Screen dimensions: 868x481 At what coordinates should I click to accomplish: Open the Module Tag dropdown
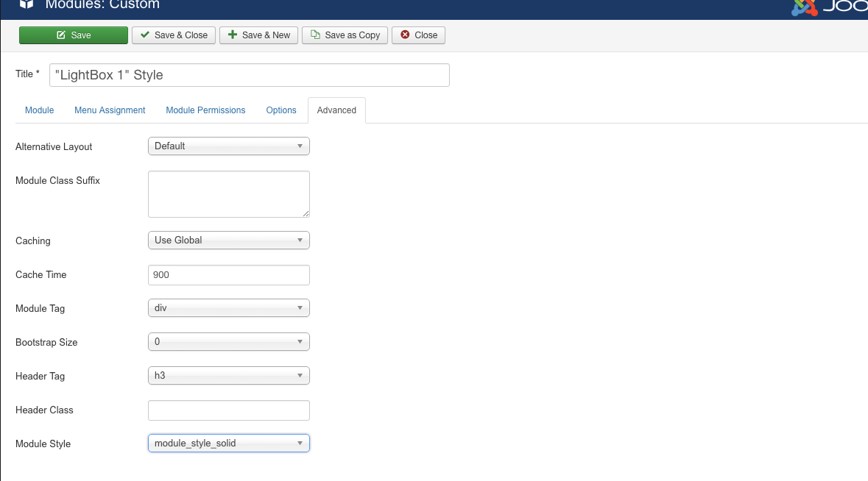228,308
